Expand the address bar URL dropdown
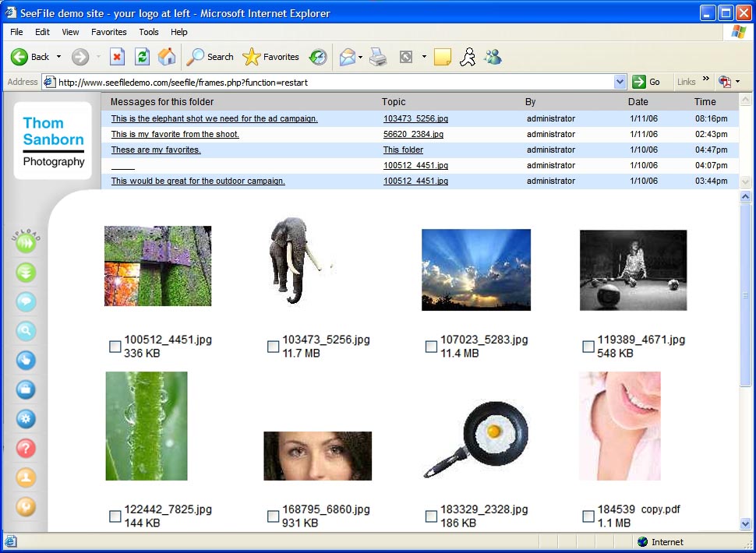This screenshot has width=756, height=553. [620, 82]
